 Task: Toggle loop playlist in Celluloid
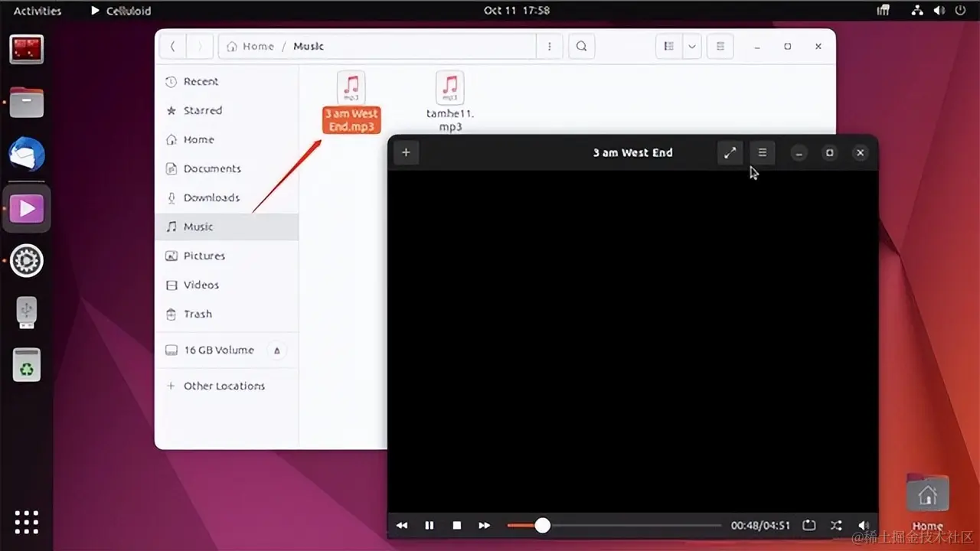coord(809,525)
